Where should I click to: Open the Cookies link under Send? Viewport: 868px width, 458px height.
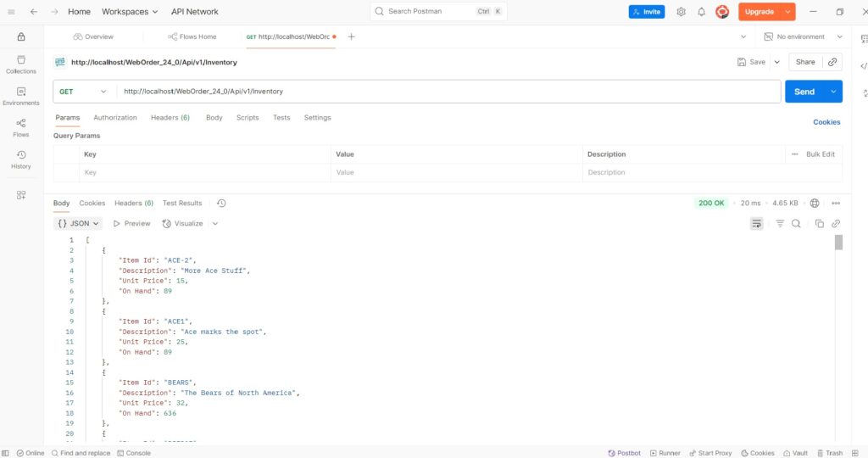pos(826,122)
